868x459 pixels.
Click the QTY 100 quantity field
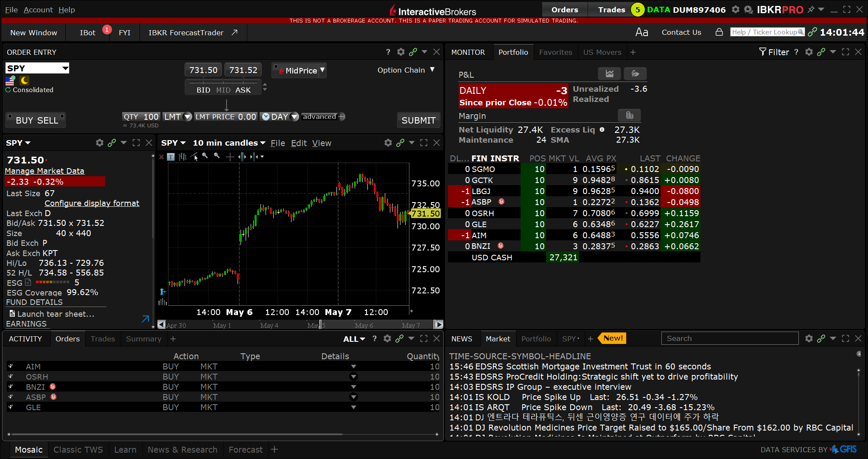click(141, 117)
